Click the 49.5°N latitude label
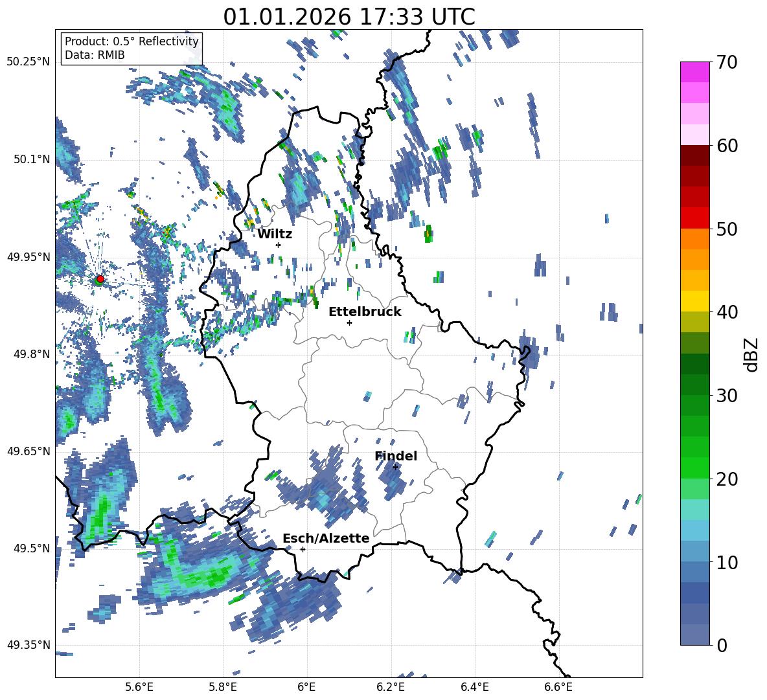 tap(32, 548)
